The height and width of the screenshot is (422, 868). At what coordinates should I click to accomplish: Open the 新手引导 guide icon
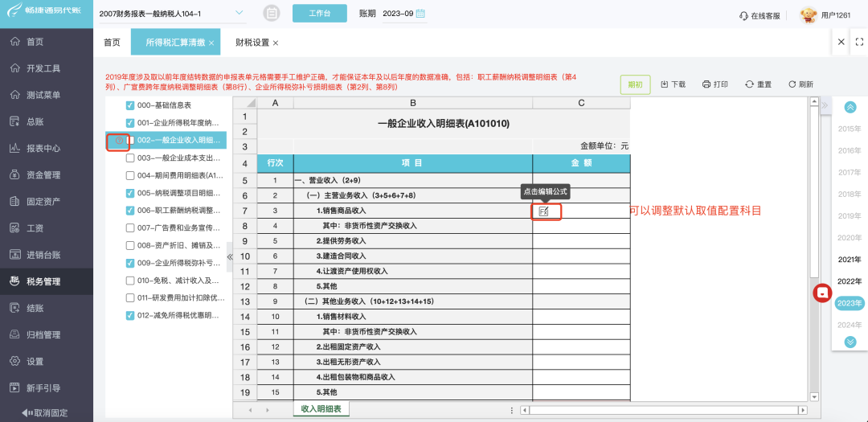15,387
